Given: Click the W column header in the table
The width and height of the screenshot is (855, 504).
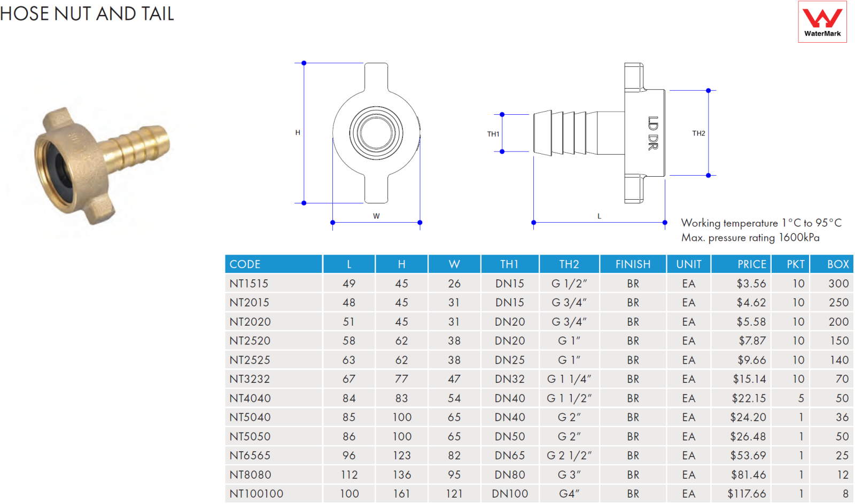Looking at the screenshot, I should (x=454, y=264).
